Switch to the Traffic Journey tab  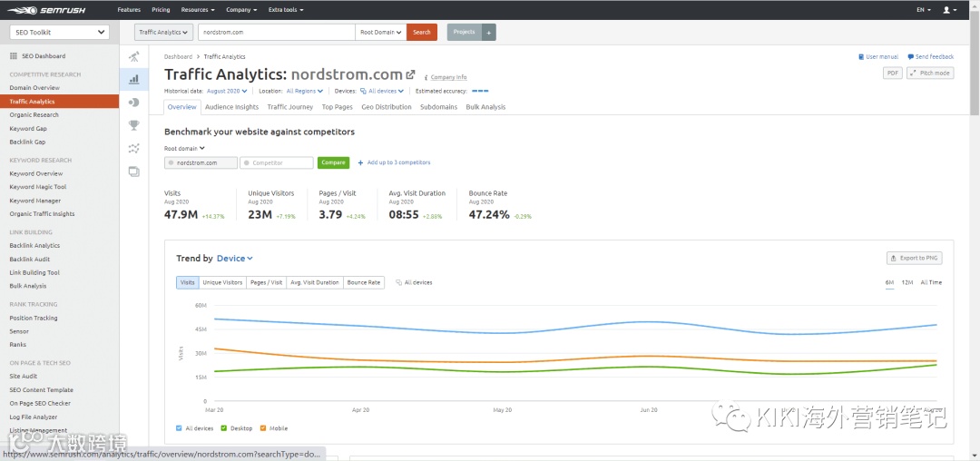click(x=290, y=107)
